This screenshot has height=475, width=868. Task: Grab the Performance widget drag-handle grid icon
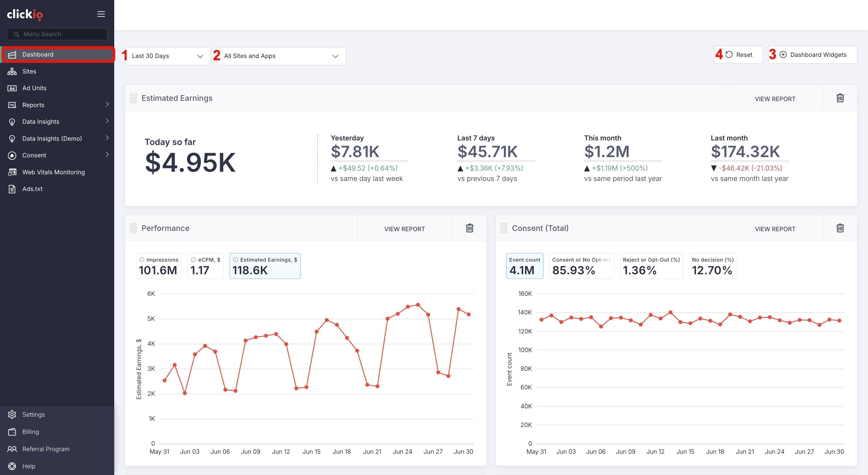[x=133, y=228]
